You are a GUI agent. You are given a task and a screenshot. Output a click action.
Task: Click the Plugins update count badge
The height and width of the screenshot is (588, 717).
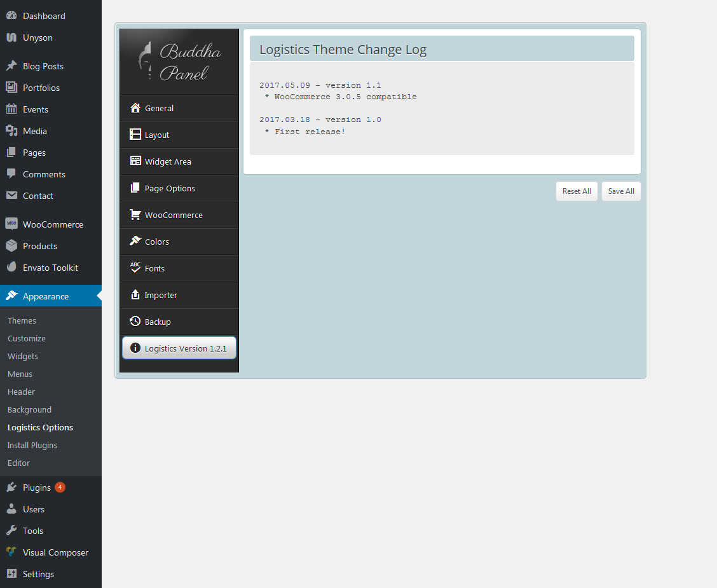tap(60, 488)
